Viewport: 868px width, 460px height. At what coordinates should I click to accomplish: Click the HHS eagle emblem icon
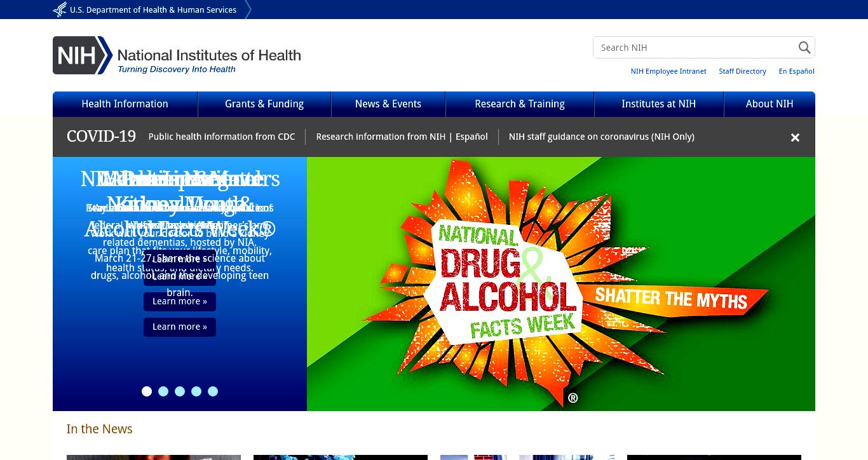pos(60,10)
